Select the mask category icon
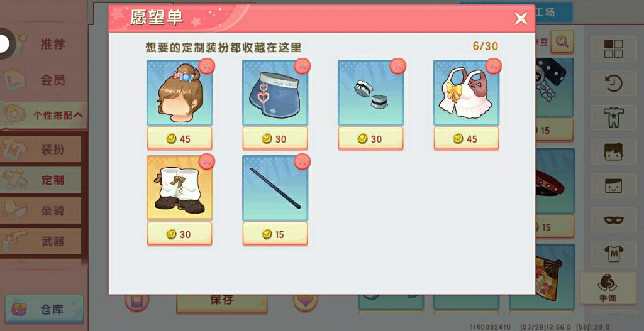The width and height of the screenshot is (644, 331). click(x=613, y=220)
